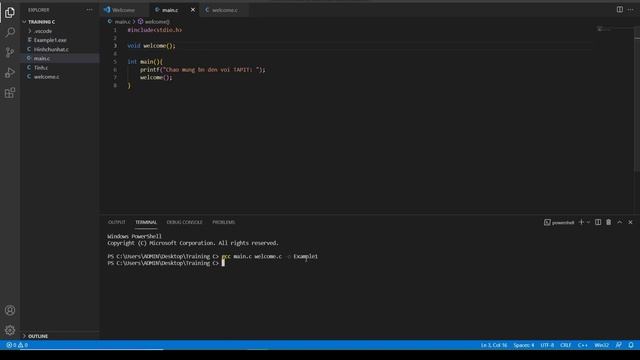
Task: Open the Manage gear icon
Action: (x=10, y=330)
